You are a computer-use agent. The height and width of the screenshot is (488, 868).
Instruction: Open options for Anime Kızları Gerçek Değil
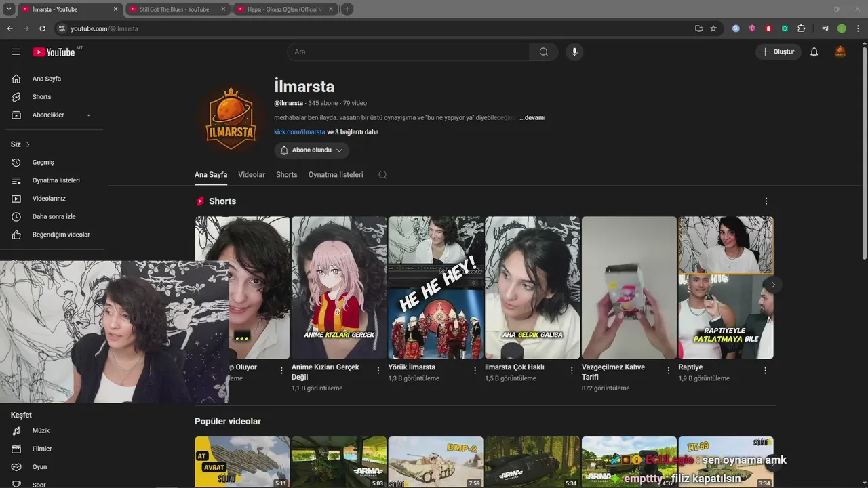tap(378, 371)
